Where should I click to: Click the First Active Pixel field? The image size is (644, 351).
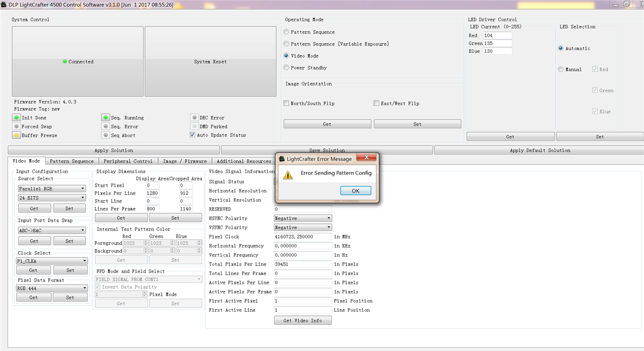pyautogui.click(x=303, y=301)
